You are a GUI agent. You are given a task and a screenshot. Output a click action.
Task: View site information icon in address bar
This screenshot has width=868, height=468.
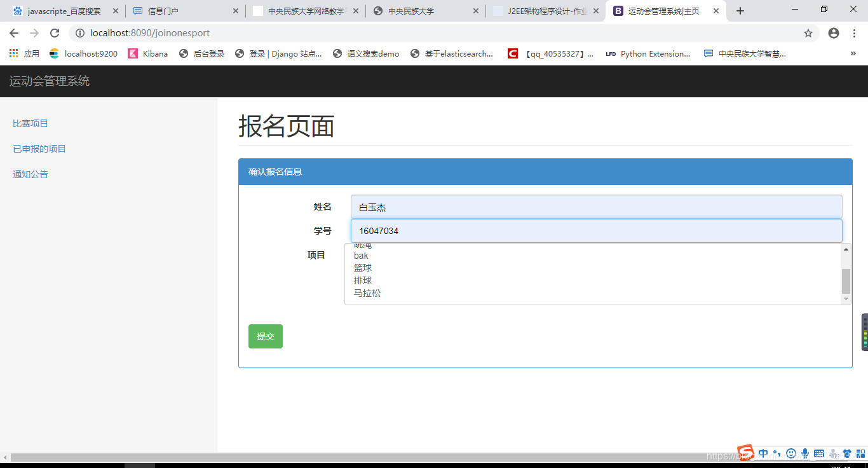pyautogui.click(x=79, y=33)
